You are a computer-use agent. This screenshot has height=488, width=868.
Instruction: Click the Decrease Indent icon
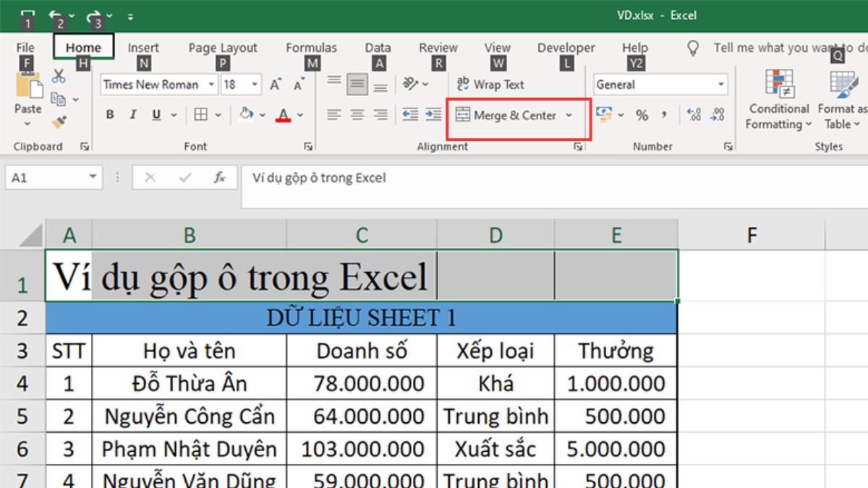[410, 114]
